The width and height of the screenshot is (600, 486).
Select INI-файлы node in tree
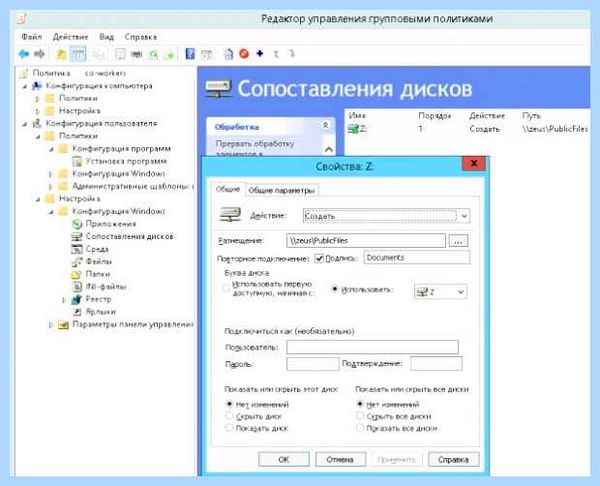(x=106, y=287)
